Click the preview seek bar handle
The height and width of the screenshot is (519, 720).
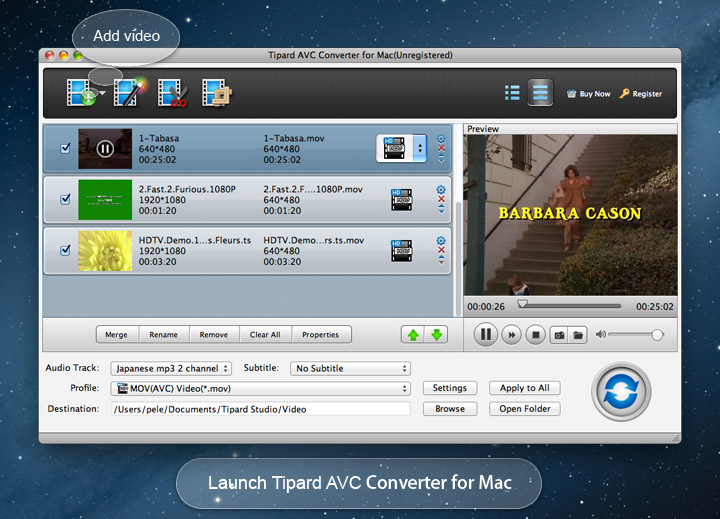pos(522,304)
